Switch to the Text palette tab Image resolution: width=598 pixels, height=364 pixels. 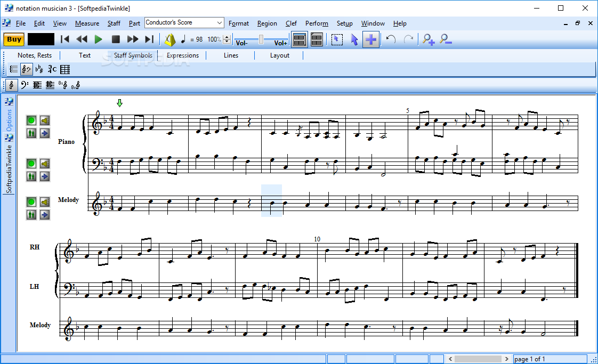pyautogui.click(x=85, y=55)
